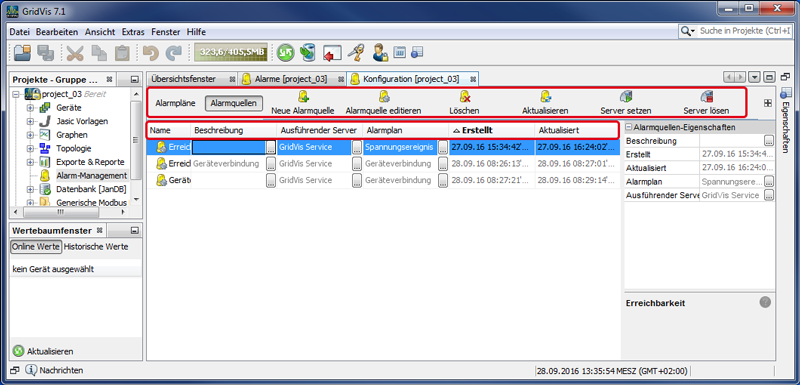Viewport: 800px width, 385px height.
Task: Collapse the project_03 tree node
Action: 17,94
